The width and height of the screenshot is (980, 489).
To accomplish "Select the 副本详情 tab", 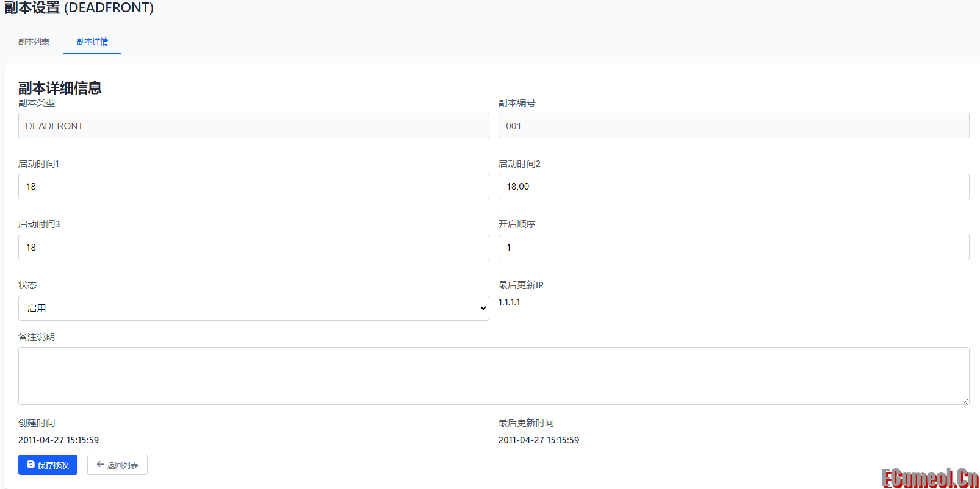I will (92, 41).
